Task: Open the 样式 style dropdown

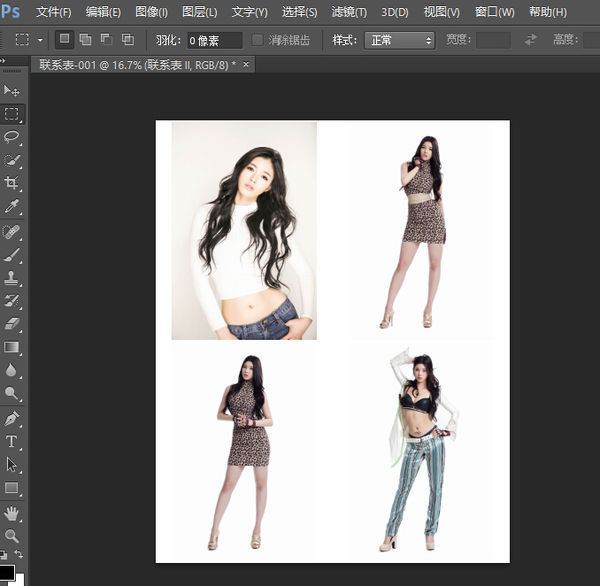Action: 399,40
